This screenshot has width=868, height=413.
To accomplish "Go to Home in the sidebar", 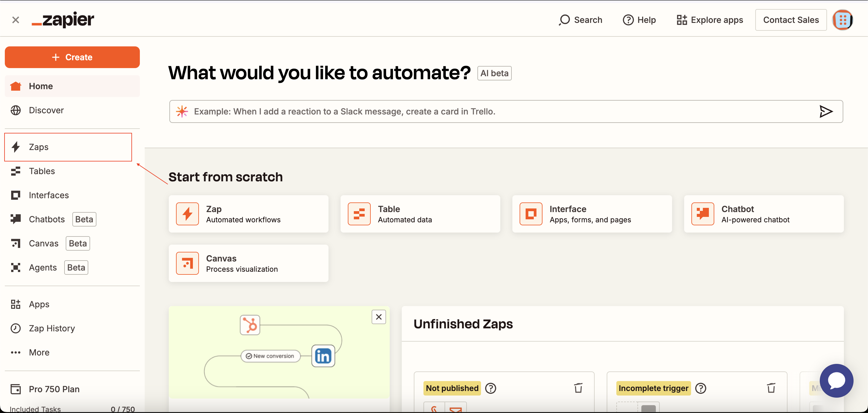I will (x=72, y=86).
